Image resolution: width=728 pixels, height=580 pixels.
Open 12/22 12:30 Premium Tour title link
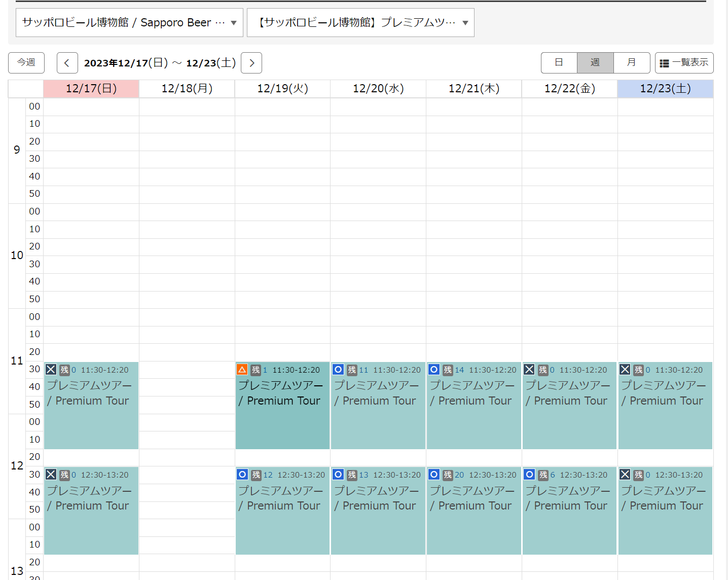coord(568,498)
